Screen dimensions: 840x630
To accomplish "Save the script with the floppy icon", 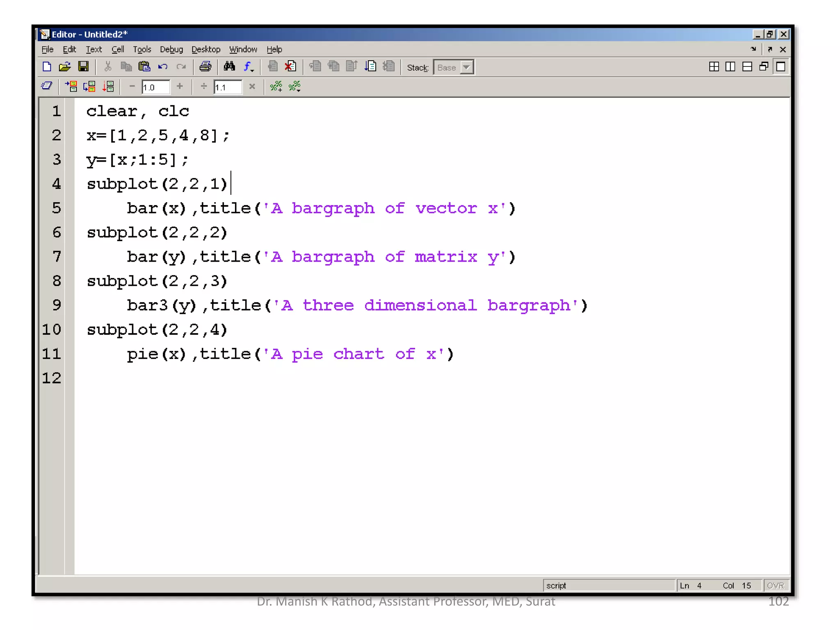I will click(83, 67).
